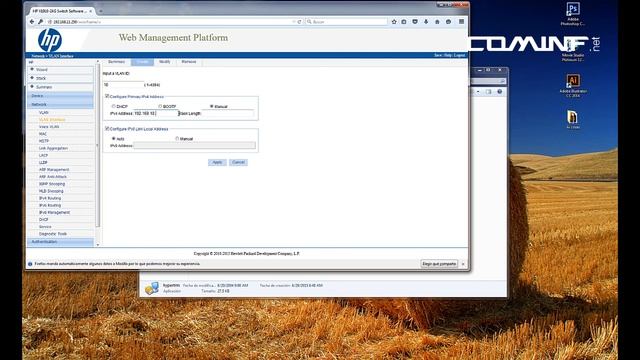Click the Pocket icon in Firefox toolbar
The image size is (640, 360).
[x=415, y=22]
